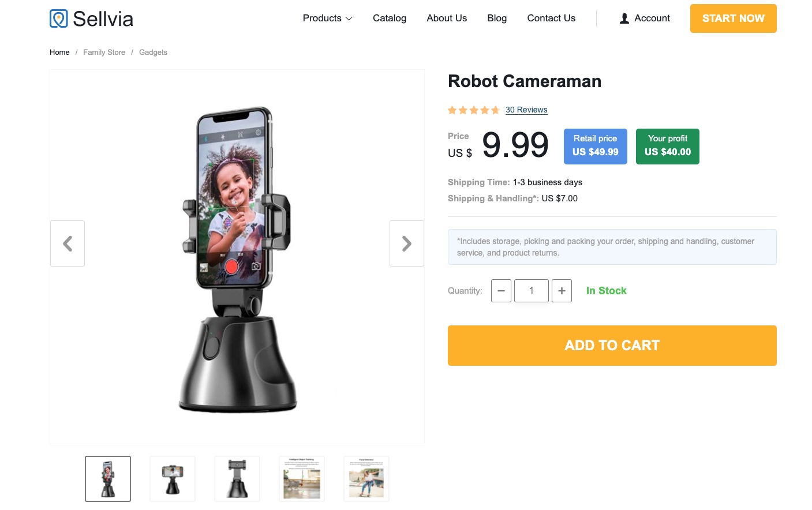This screenshot has height=510, width=812.
Task: Click the five-star rating icons
Action: tap(474, 110)
